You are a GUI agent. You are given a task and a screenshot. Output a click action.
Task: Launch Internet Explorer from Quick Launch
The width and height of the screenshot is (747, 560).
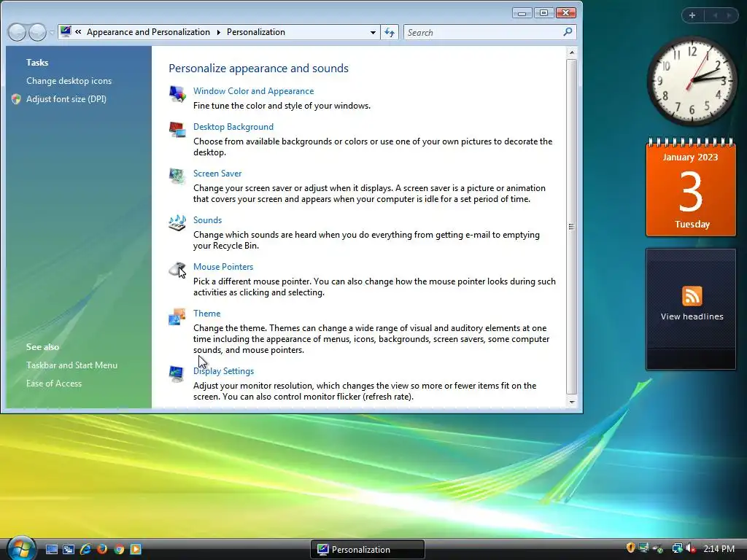pyautogui.click(x=86, y=549)
